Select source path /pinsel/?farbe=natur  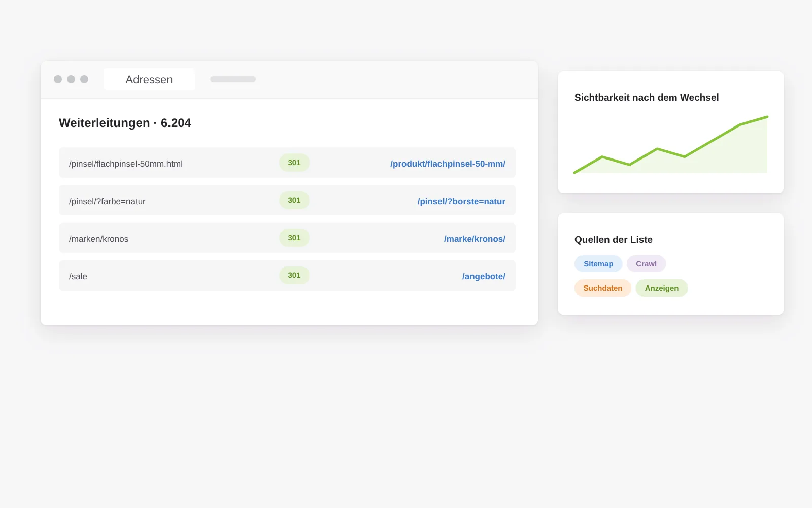tap(107, 201)
